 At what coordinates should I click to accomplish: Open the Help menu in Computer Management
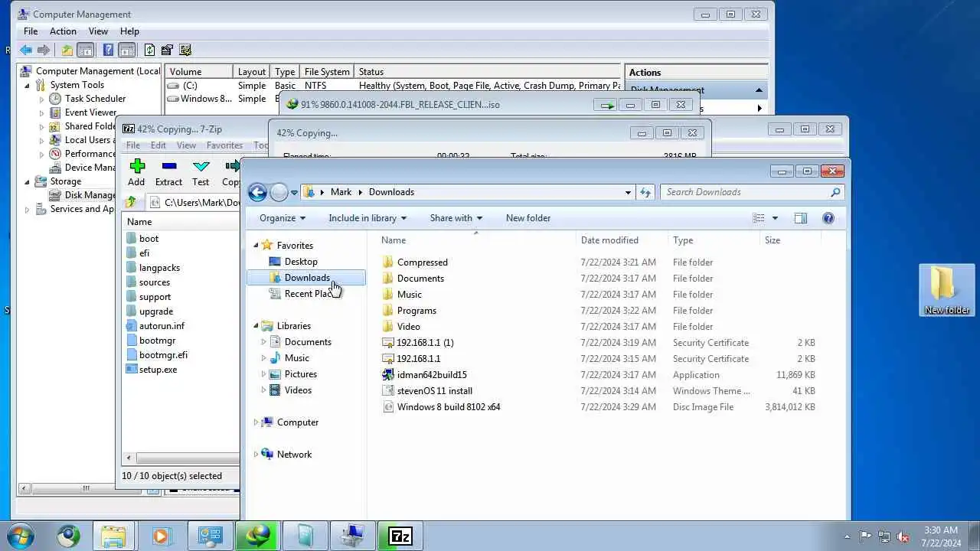click(x=129, y=31)
